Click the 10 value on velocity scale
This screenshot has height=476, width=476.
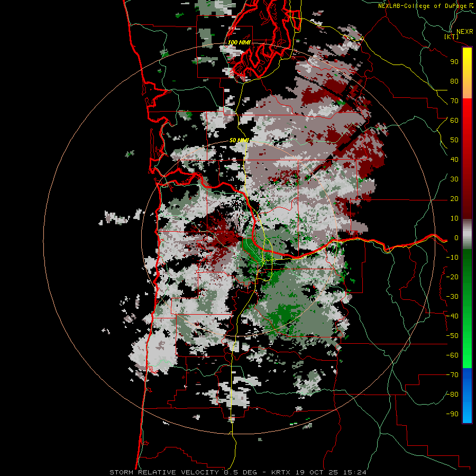[x=454, y=218]
